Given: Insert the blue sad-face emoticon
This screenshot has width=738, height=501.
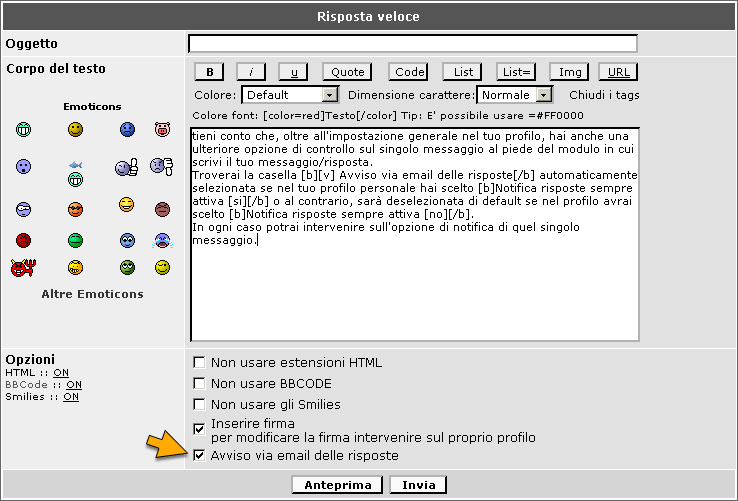Looking at the screenshot, I should [x=127, y=129].
